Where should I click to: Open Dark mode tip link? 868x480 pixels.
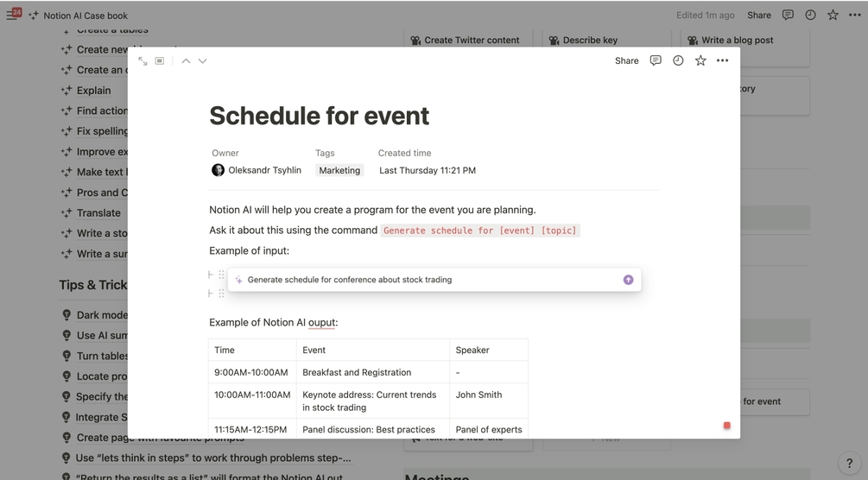(x=102, y=315)
